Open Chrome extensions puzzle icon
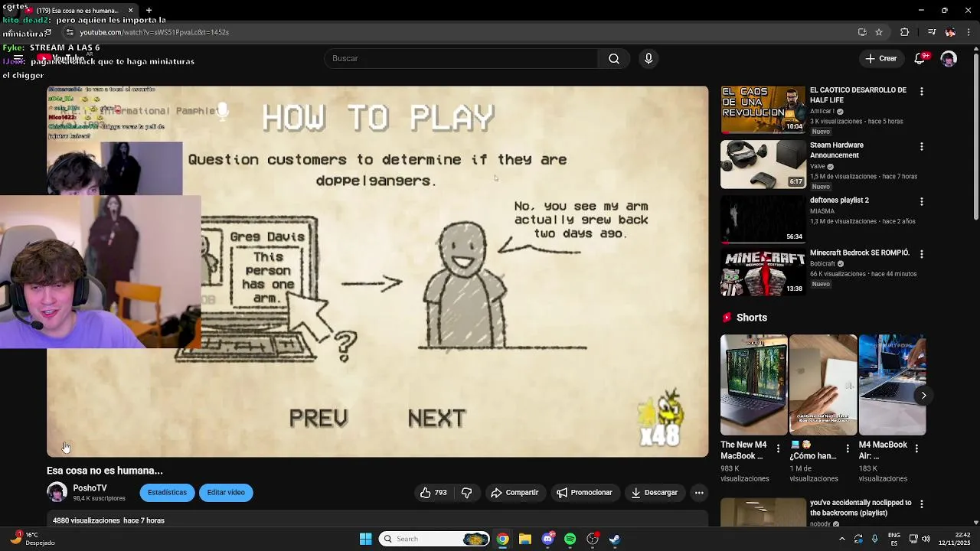The width and height of the screenshot is (980, 551). point(905,32)
